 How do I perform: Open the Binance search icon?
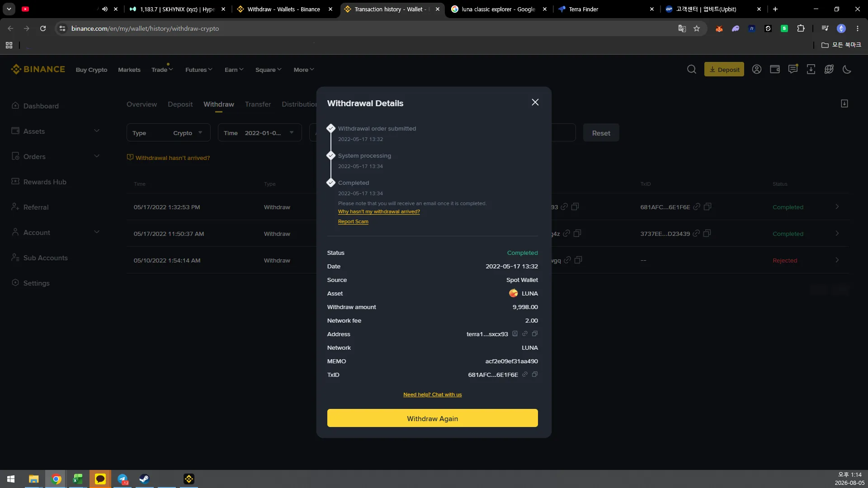click(x=691, y=70)
